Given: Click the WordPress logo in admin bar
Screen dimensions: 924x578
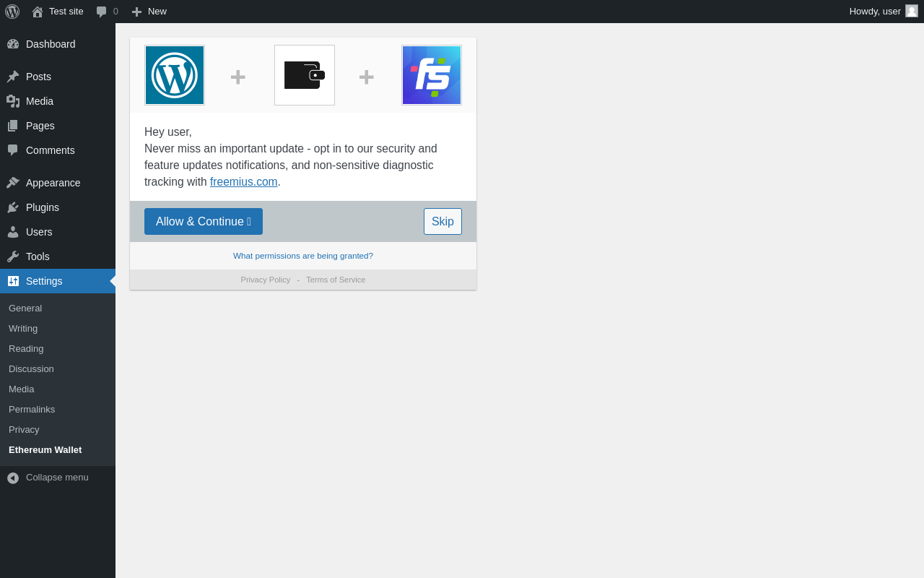Looking at the screenshot, I should coord(12,12).
